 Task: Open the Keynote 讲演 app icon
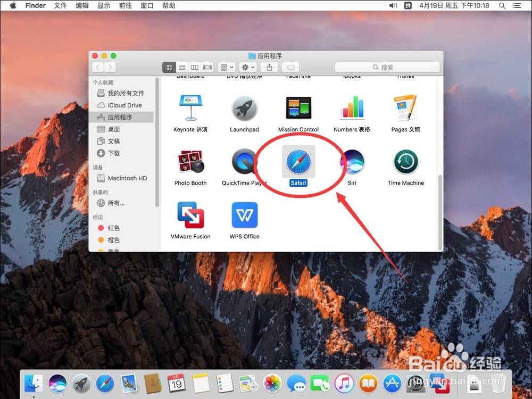[x=190, y=108]
